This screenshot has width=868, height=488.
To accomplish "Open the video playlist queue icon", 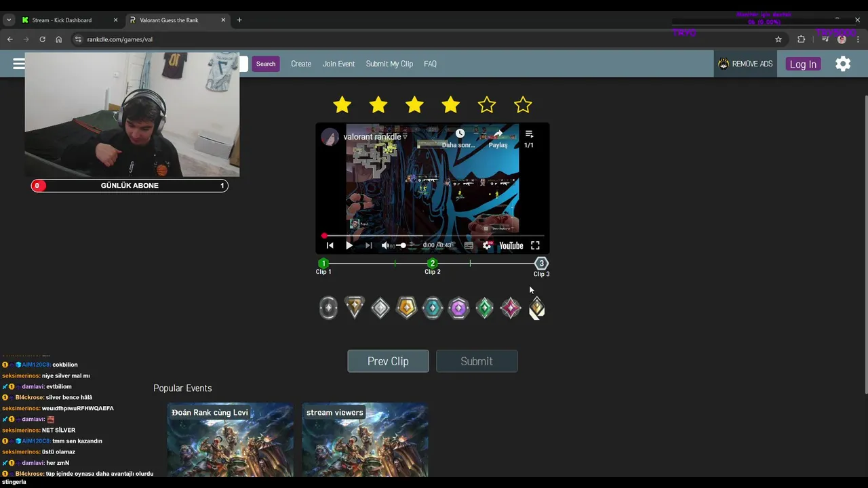I will click(529, 134).
